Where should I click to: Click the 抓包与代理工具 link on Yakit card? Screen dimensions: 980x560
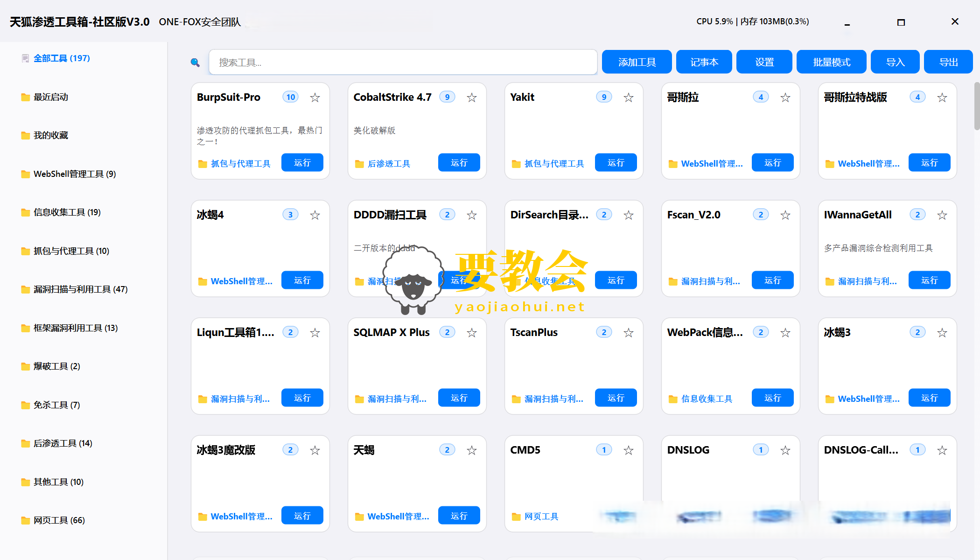coord(554,164)
